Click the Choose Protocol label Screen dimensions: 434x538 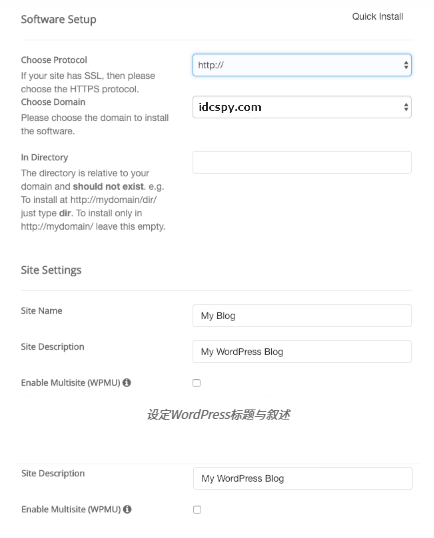tap(54, 60)
